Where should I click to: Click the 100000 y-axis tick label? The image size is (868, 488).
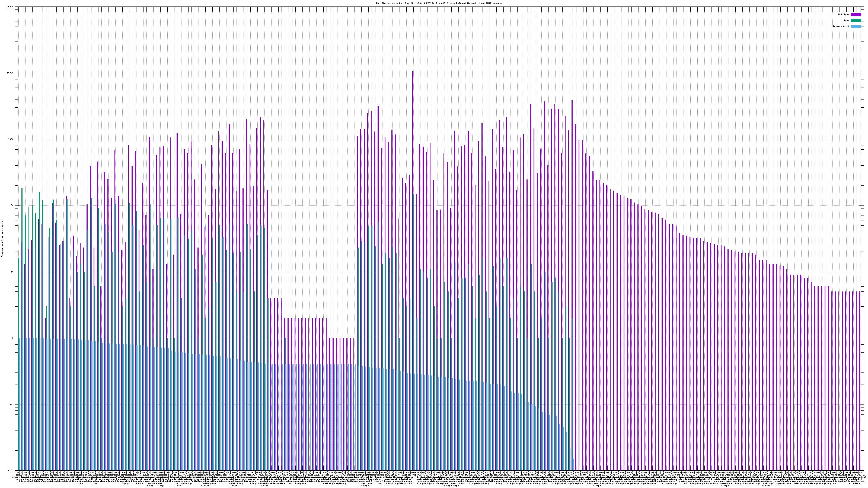click(x=10, y=7)
